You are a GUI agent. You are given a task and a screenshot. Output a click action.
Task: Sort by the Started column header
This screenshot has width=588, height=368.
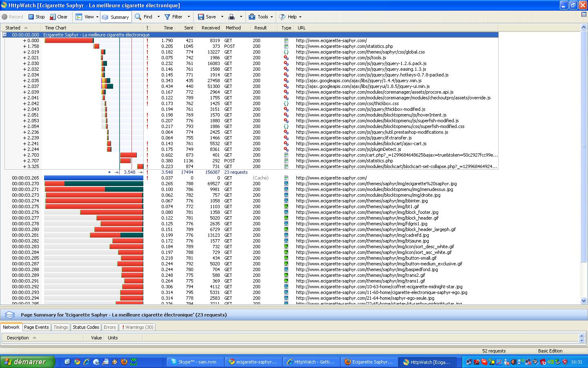coord(20,28)
